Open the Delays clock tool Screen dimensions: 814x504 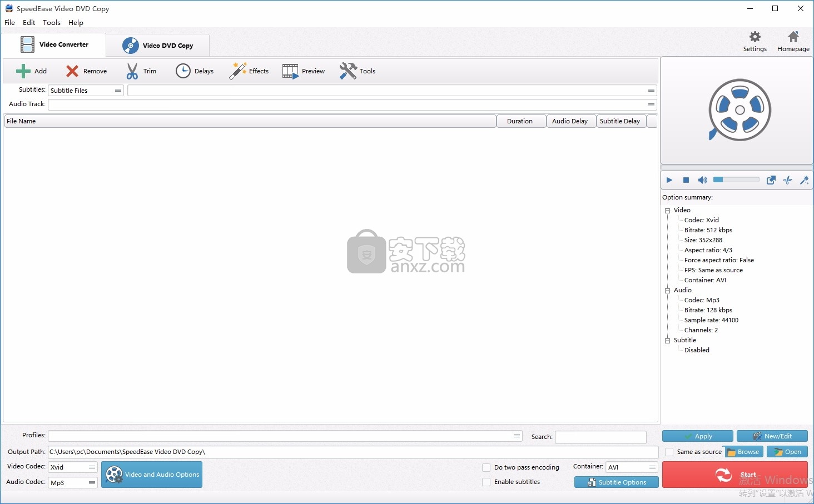(183, 71)
